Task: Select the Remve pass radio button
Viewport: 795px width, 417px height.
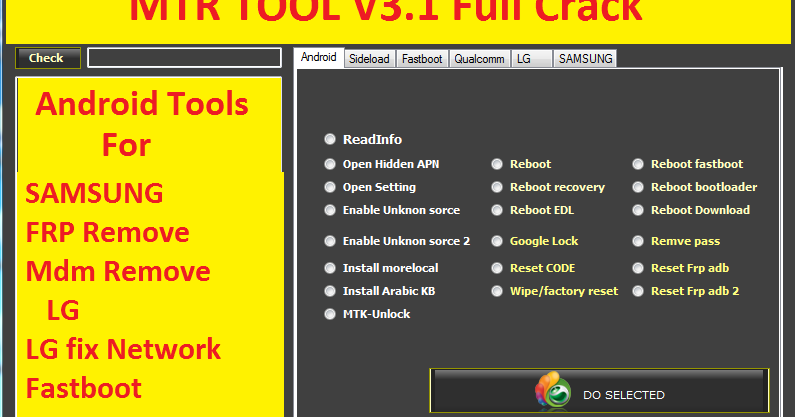Action: pyautogui.click(x=638, y=241)
